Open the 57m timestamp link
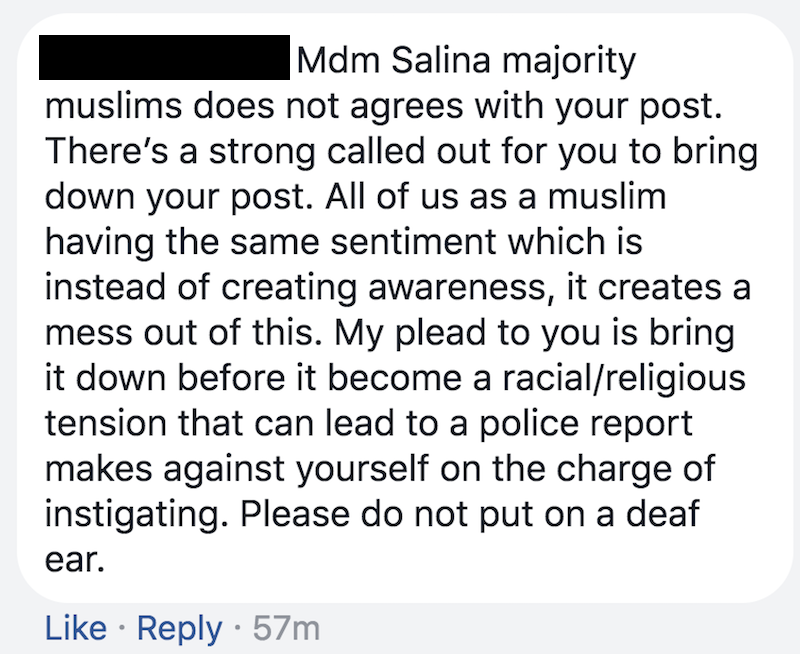The width and height of the screenshot is (800, 654). (x=286, y=628)
